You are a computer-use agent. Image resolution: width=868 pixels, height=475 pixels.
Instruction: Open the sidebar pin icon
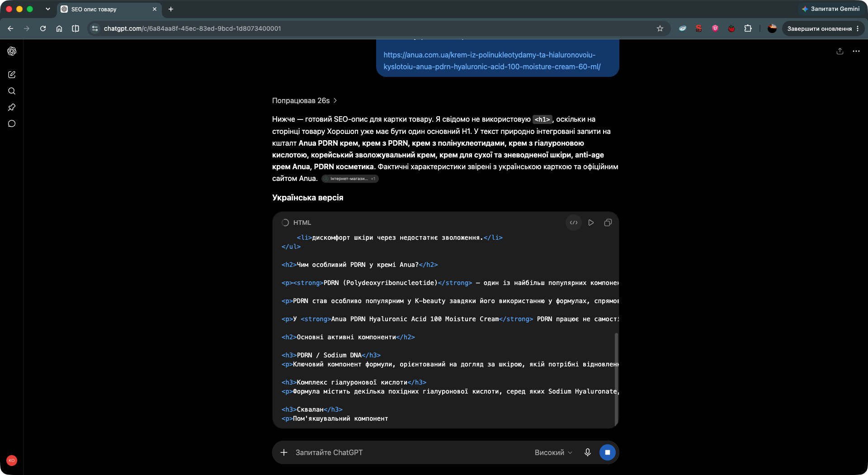pos(12,107)
